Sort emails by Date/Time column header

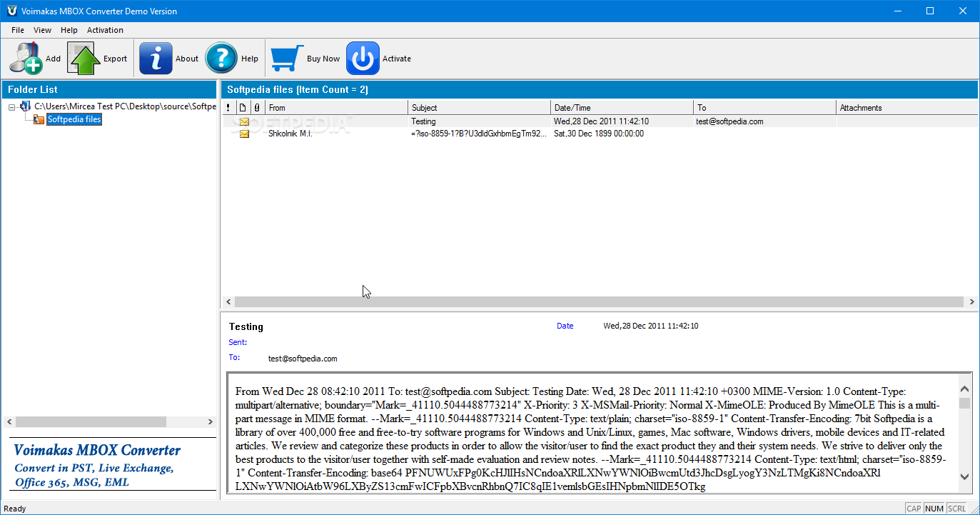(x=622, y=108)
